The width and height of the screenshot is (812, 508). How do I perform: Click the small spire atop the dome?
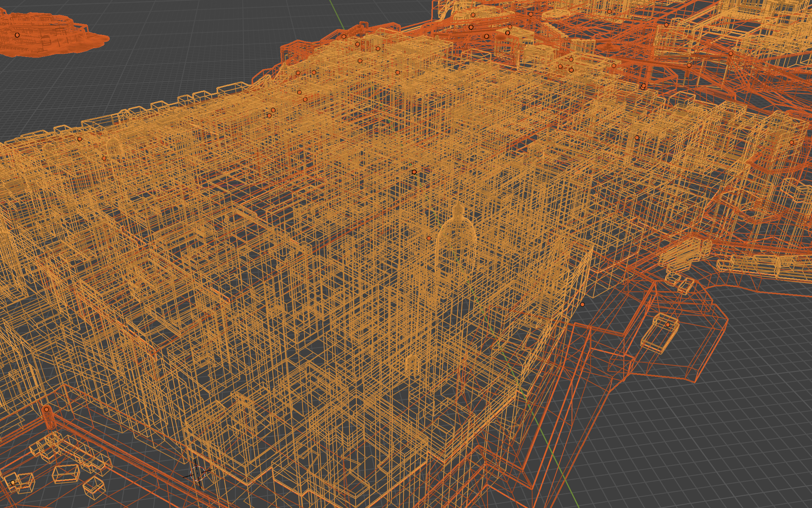click(x=458, y=211)
